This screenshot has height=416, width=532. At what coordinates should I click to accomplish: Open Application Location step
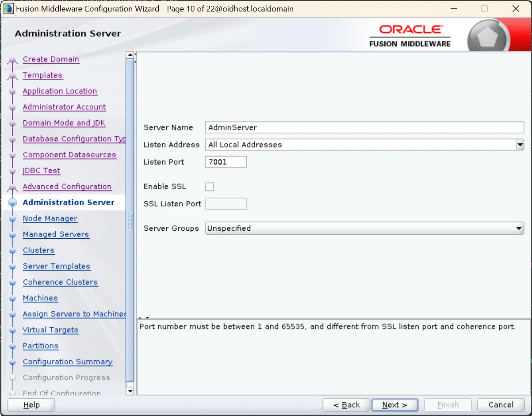(60, 91)
